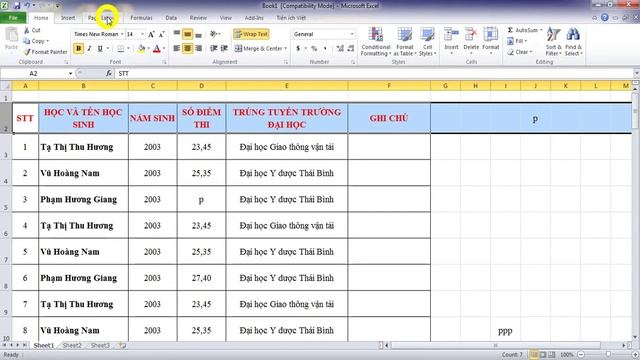
Task: Open Find & Select binoculars
Action: tap(573, 42)
